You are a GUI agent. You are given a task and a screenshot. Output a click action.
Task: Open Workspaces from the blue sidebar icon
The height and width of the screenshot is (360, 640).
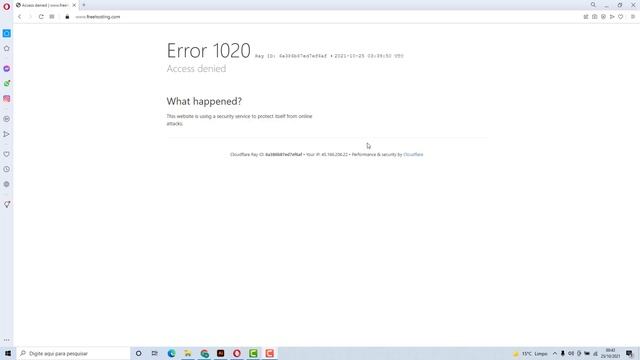(7, 33)
